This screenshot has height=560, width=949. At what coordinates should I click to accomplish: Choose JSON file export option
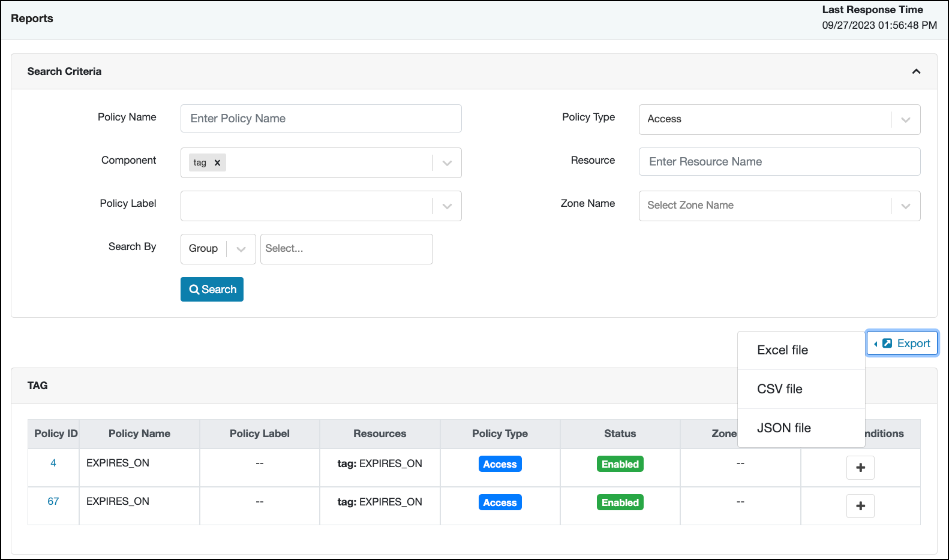(783, 428)
